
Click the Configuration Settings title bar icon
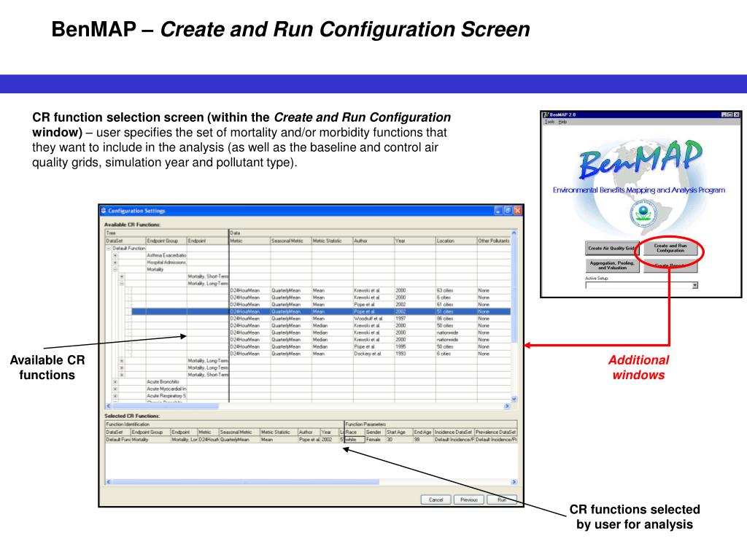(104, 211)
